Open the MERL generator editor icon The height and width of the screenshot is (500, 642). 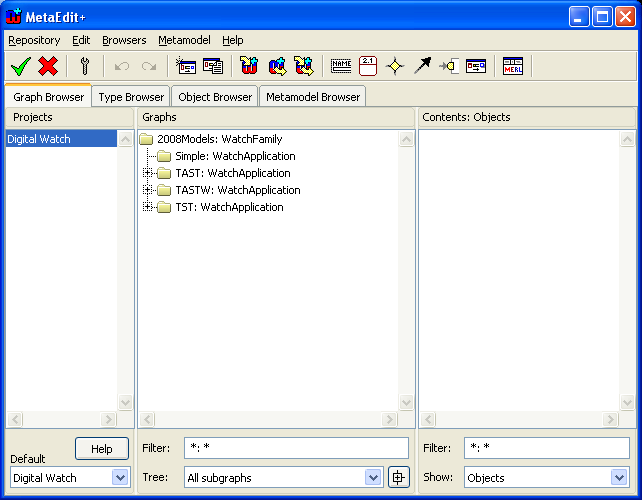(x=513, y=66)
